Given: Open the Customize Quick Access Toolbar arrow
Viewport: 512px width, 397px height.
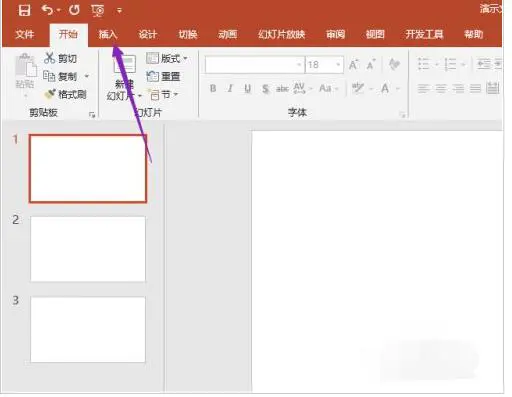Looking at the screenshot, I should point(119,11).
